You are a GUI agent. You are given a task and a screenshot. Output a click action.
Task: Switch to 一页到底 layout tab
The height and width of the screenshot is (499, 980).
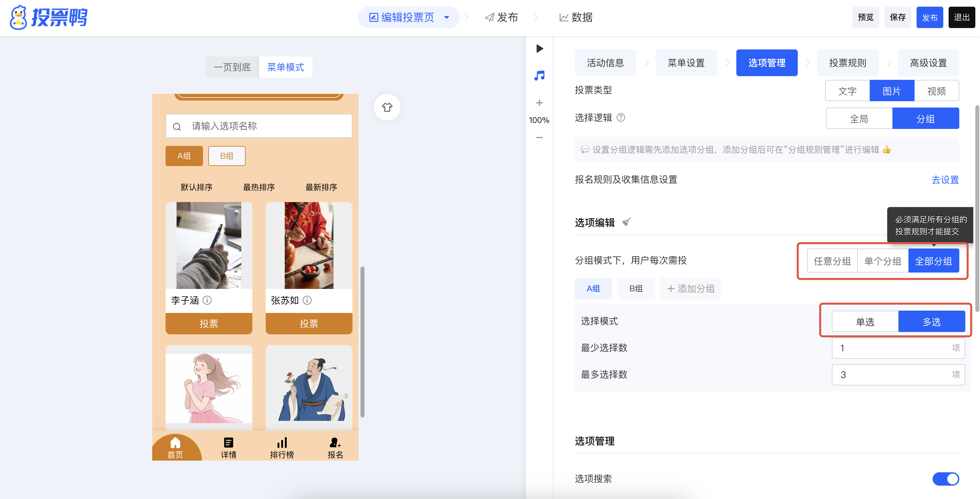pos(232,67)
